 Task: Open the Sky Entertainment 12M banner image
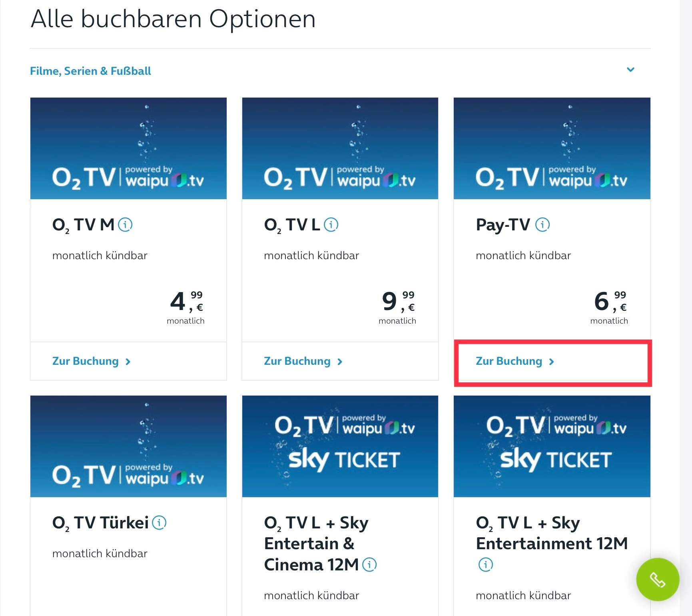pyautogui.click(x=552, y=446)
